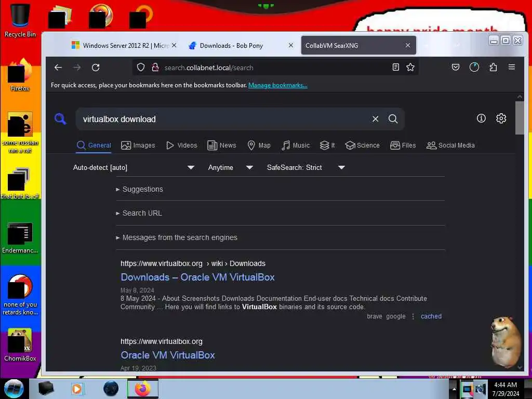Screen dimensions: 532x399
Task: Click the virtualbox.org wiki Downloads URL
Action: pos(193,263)
